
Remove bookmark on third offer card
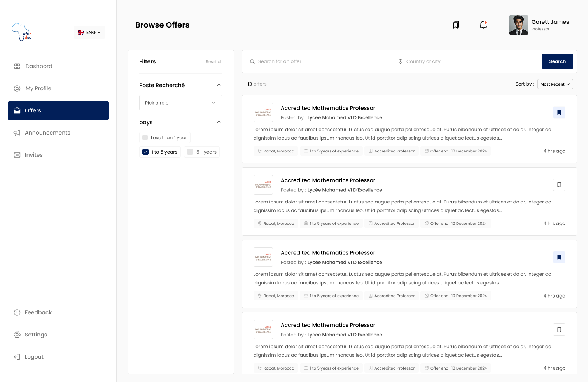pos(559,257)
